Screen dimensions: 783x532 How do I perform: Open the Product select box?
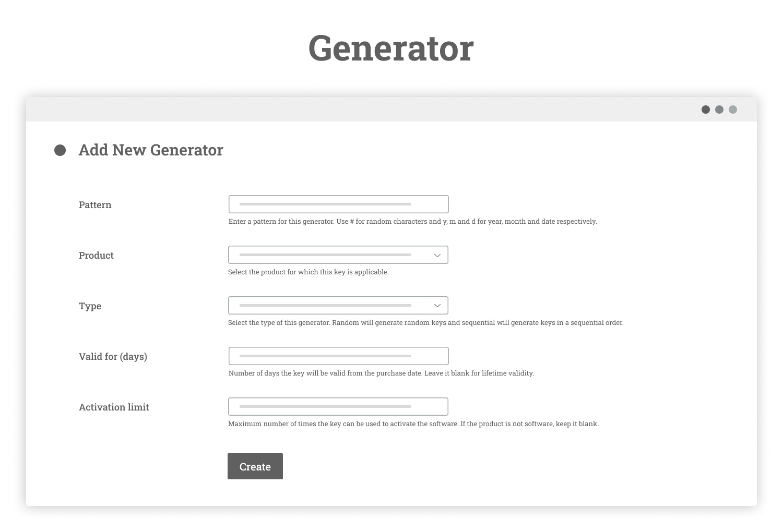point(338,255)
